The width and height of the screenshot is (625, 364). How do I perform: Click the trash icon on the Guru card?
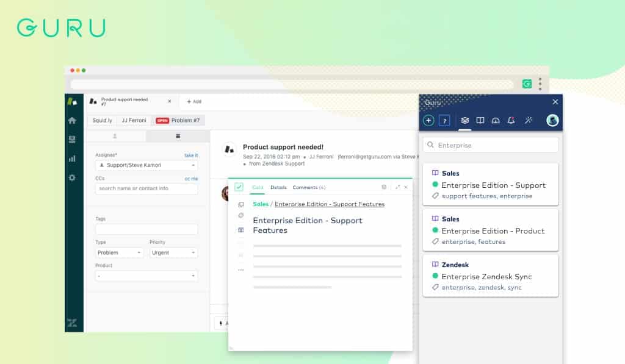pyautogui.click(x=384, y=187)
